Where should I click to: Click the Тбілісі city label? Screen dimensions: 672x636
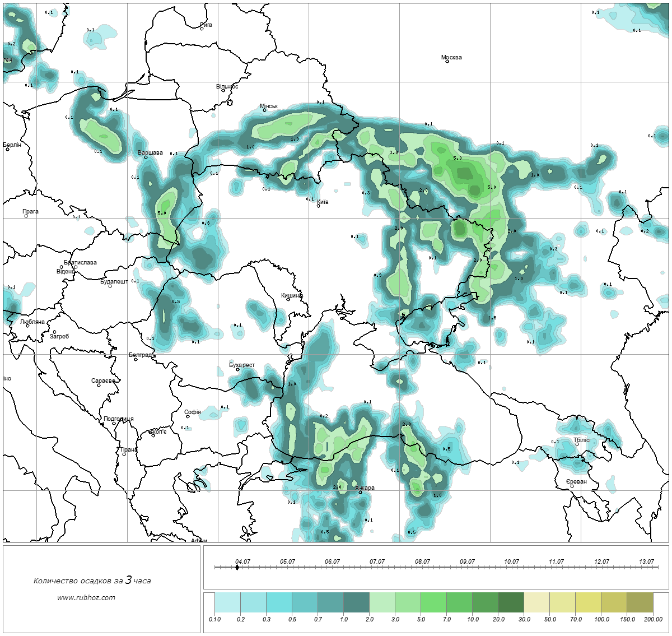coord(581,440)
